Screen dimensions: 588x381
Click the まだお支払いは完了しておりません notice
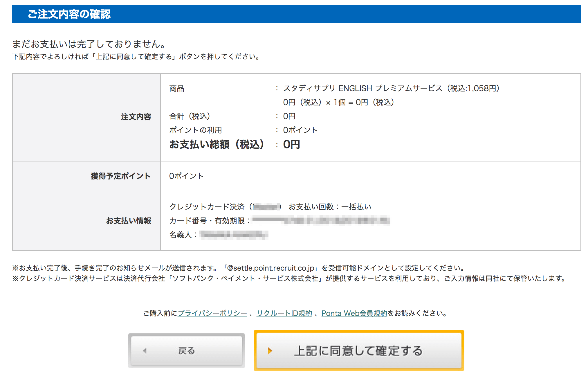(x=89, y=44)
